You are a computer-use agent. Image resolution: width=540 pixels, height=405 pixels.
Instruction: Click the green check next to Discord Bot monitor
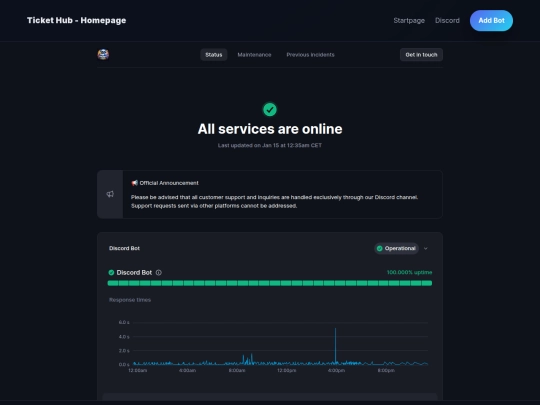pyautogui.click(x=111, y=272)
